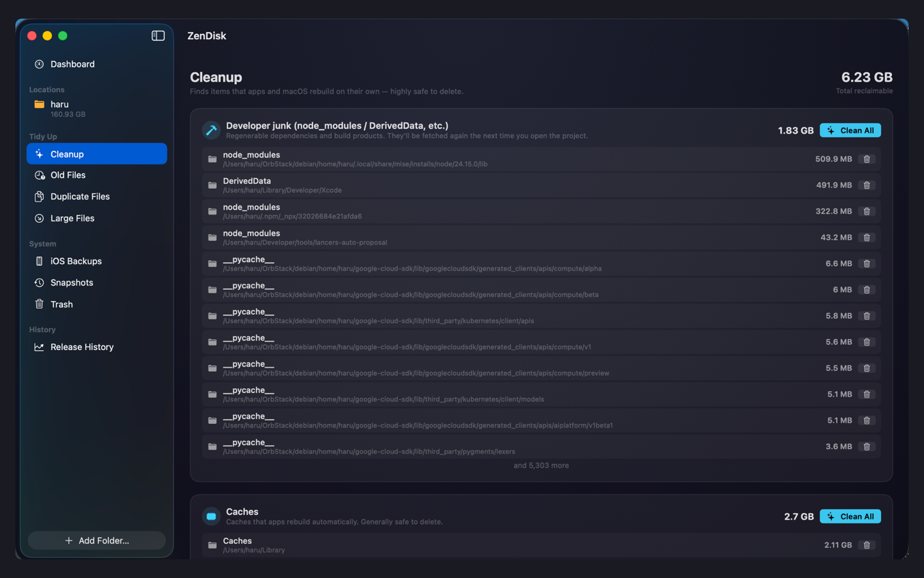This screenshot has width=924, height=578.
Task: Click folder icon of aiplatform/v1beta1 __pycache__ row
Action: [x=212, y=421]
